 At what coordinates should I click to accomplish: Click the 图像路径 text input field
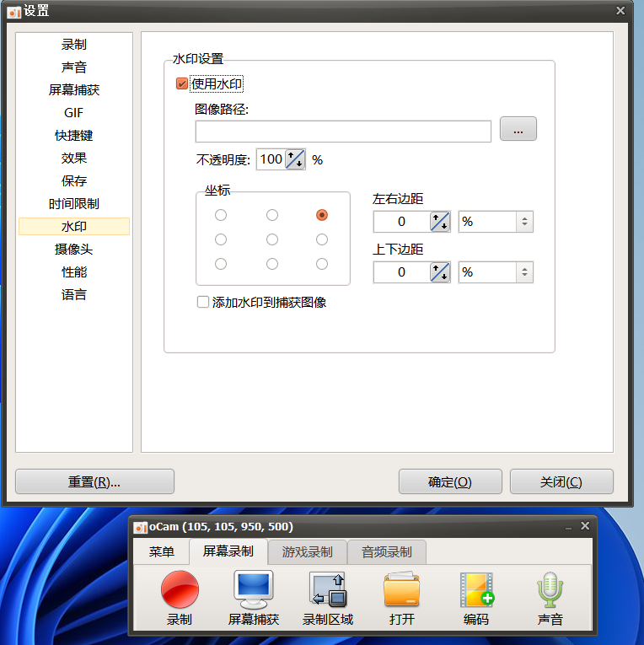(x=343, y=132)
